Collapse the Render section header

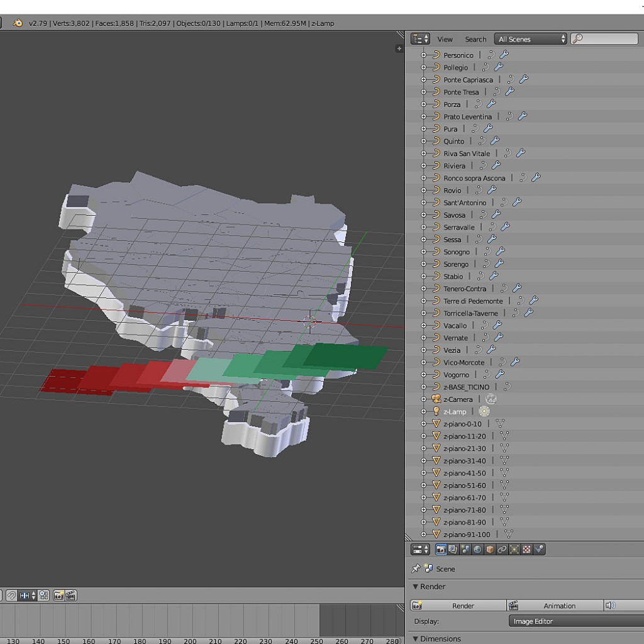click(431, 586)
